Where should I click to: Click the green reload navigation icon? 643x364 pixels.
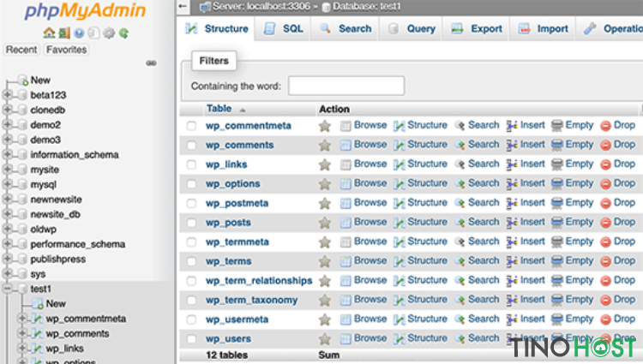[x=123, y=33]
